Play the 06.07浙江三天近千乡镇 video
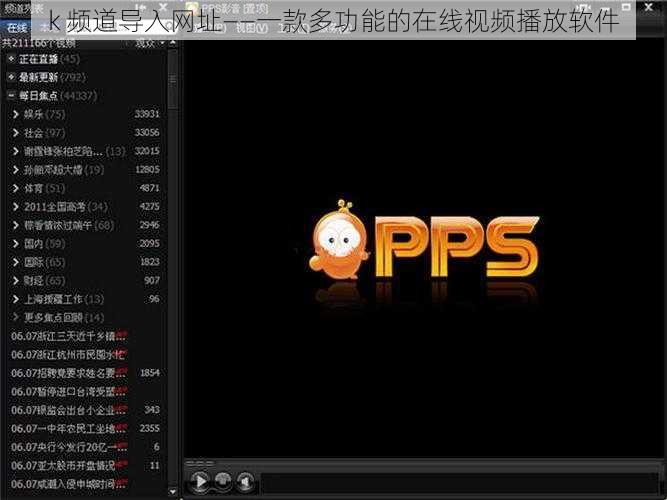667x500 pixels. (69, 336)
